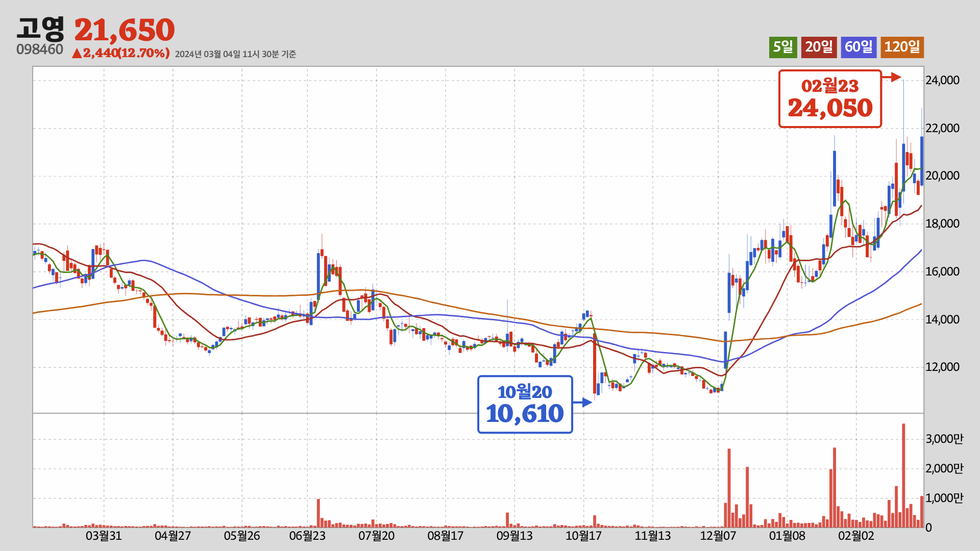Click the 3,000만 volume axis label
This screenshot has height=551, width=980.
[x=944, y=439]
